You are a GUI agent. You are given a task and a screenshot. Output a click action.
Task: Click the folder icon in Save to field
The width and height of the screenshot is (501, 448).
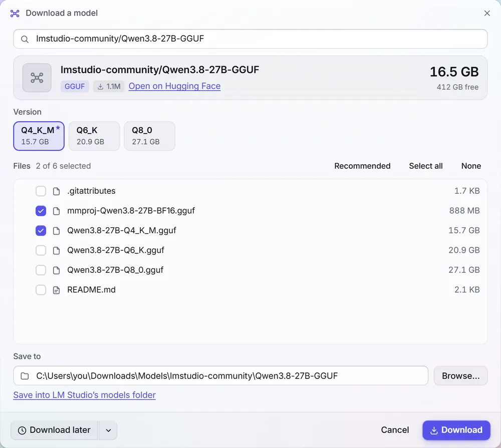[x=25, y=376]
